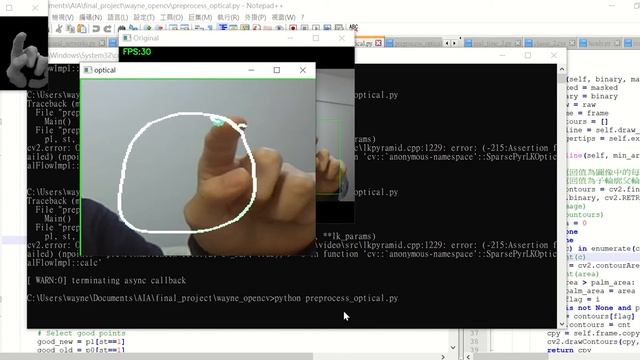This screenshot has width=640, height=360.
Task: Open the 語言(L) language menu
Action: [x=118, y=17]
